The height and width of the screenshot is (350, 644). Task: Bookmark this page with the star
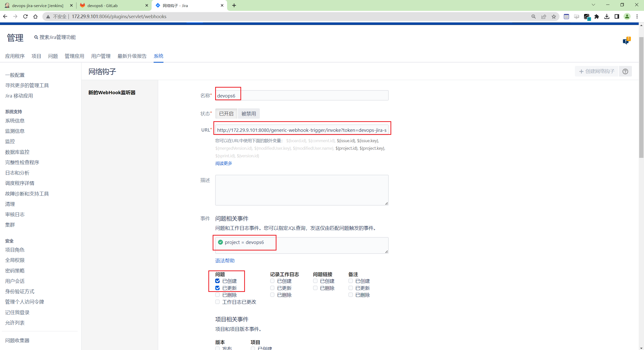coord(554,16)
